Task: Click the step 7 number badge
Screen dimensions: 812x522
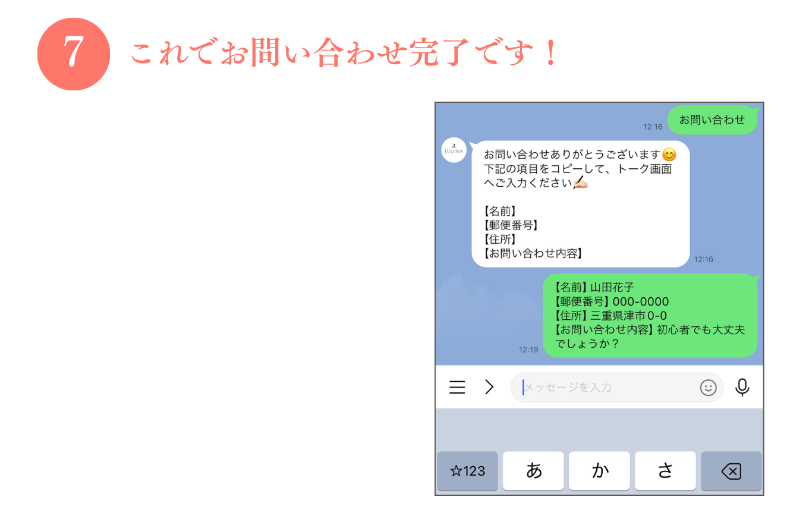Action: click(74, 54)
